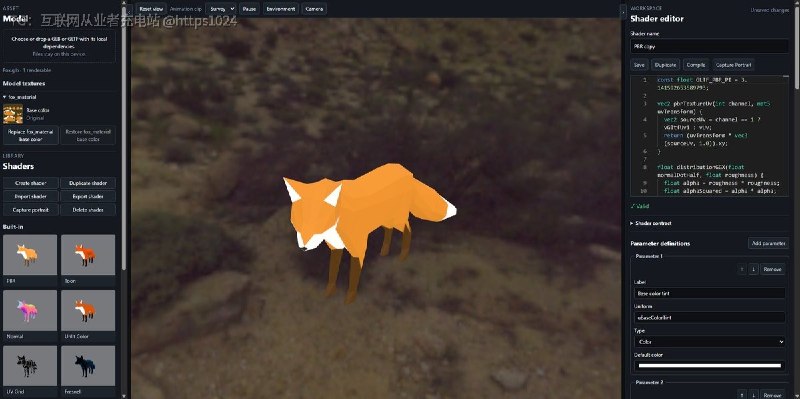Select the Base color texture thumbnail
This screenshot has width=800, height=399.
point(13,114)
